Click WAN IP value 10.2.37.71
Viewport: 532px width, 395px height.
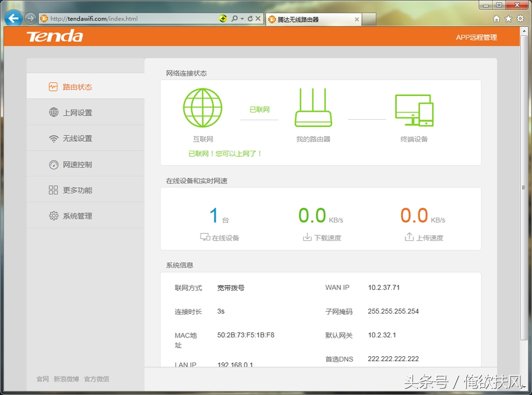tap(383, 288)
